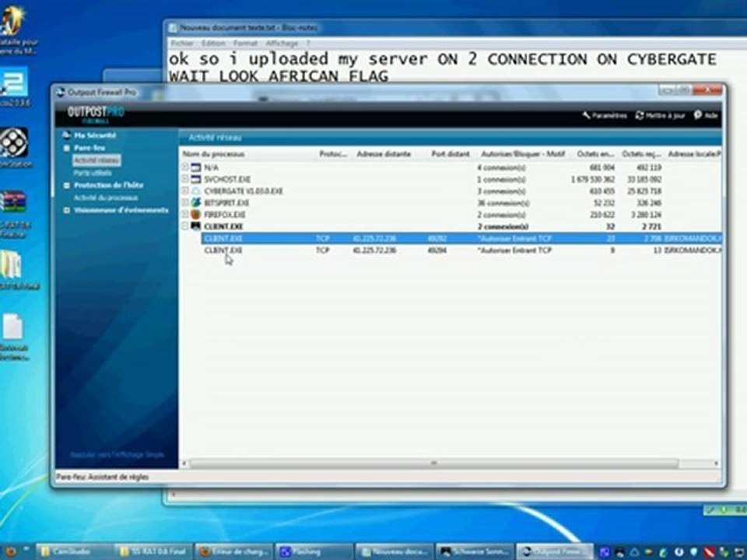
Task: Open the Aide help button
Action: 706,115
